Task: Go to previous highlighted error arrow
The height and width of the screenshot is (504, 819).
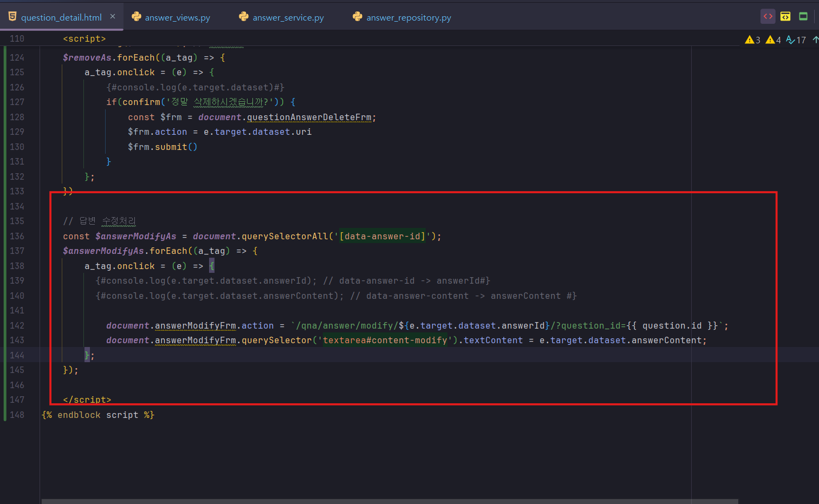Action: point(815,40)
